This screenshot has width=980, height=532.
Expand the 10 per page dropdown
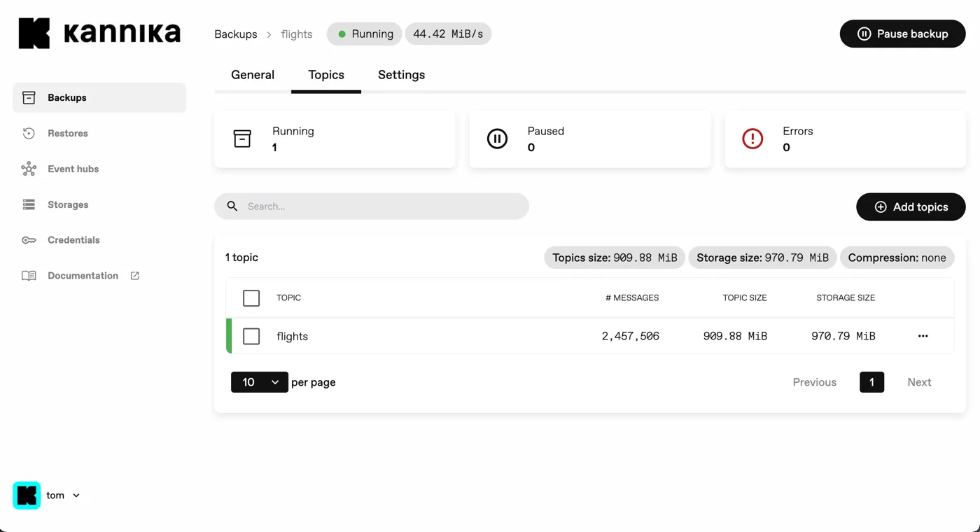pyautogui.click(x=260, y=382)
